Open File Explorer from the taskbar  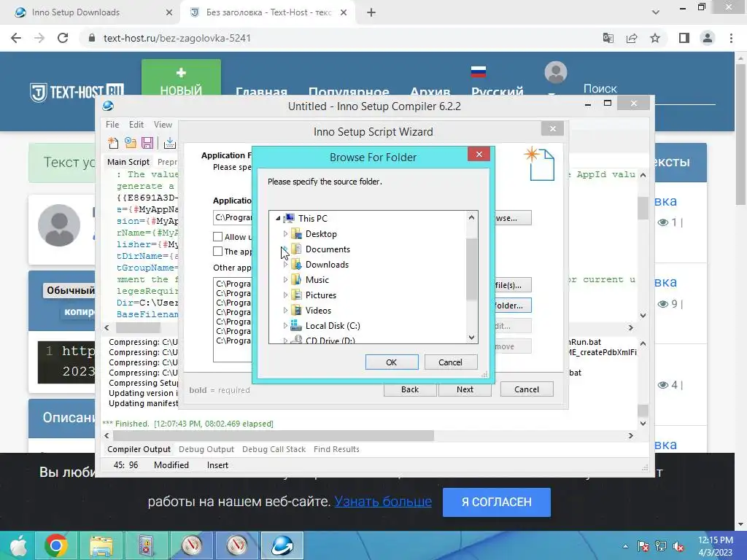[101, 545]
